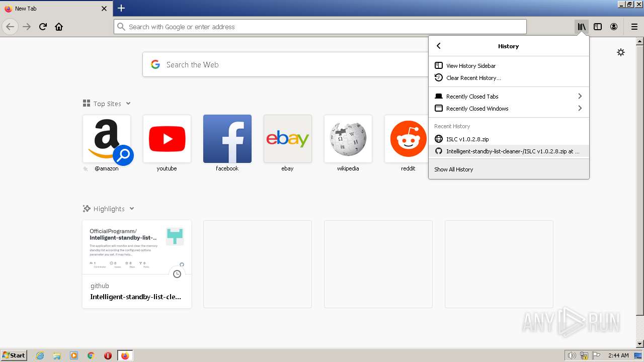Image resolution: width=644 pixels, height=362 pixels.
Task: Click Show All History
Action: pyautogui.click(x=509, y=169)
